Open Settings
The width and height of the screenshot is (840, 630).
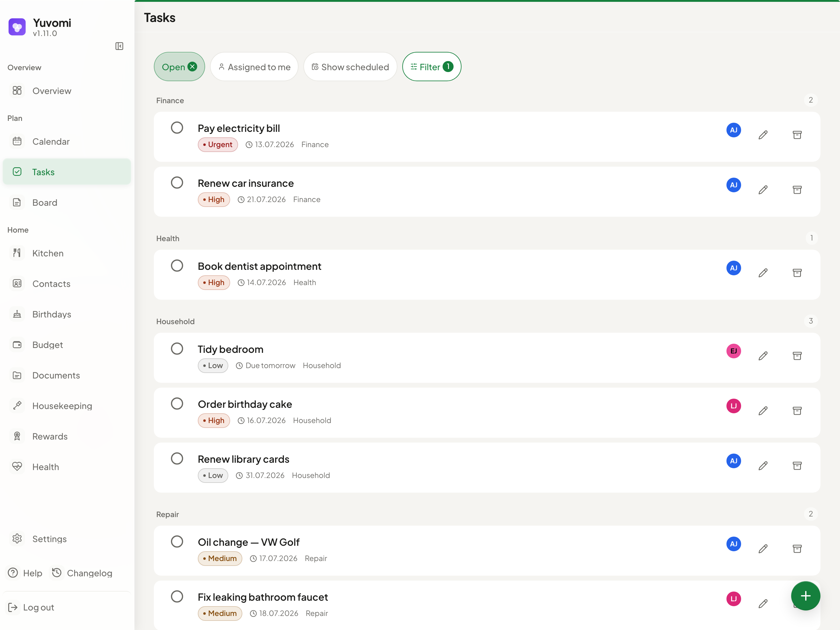coord(67,539)
